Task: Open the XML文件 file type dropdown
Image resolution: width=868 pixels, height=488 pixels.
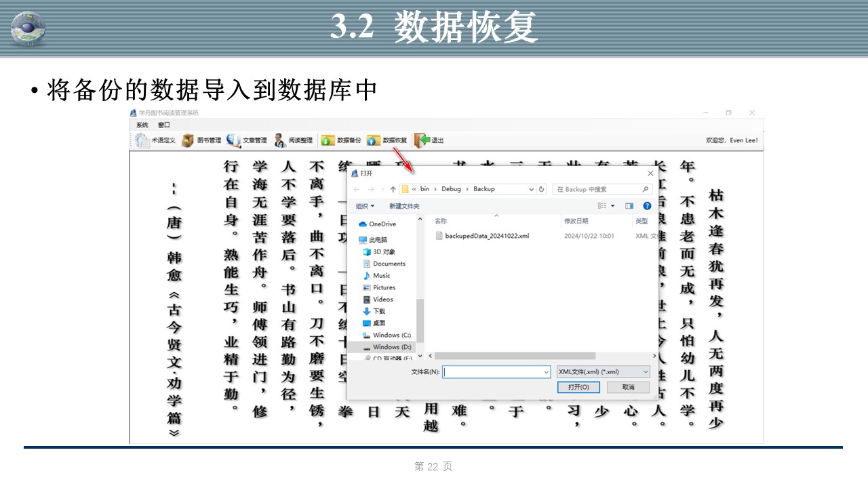Action: click(603, 371)
